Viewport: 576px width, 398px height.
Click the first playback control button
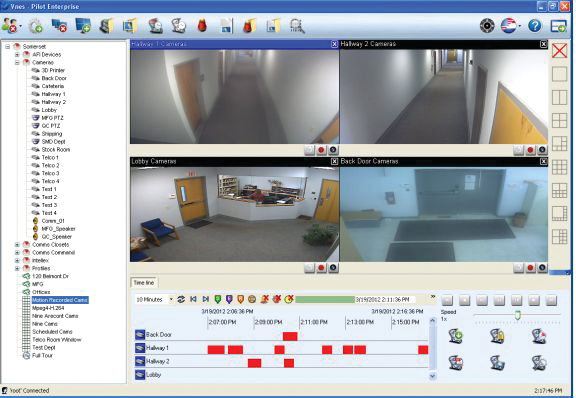point(447,300)
